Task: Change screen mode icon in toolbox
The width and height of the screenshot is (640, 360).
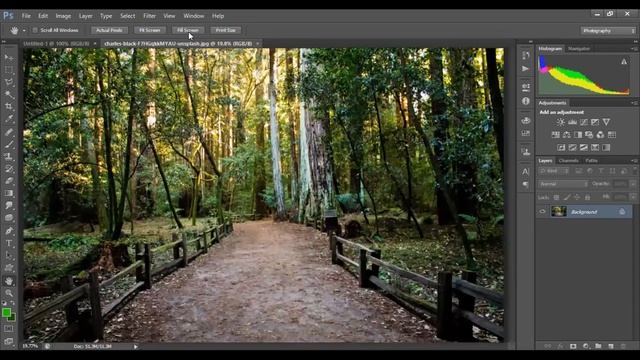Action: (x=9, y=341)
